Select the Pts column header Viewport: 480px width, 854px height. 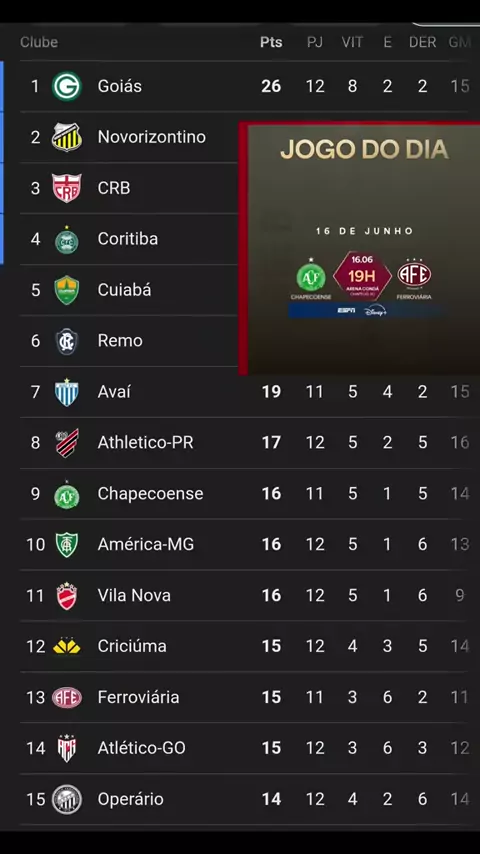tap(271, 42)
